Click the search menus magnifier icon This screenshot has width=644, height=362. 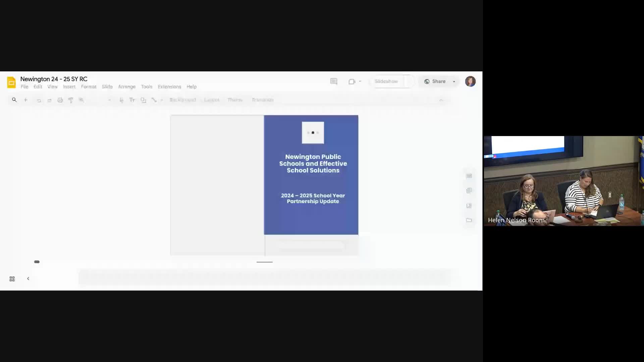pyautogui.click(x=14, y=100)
